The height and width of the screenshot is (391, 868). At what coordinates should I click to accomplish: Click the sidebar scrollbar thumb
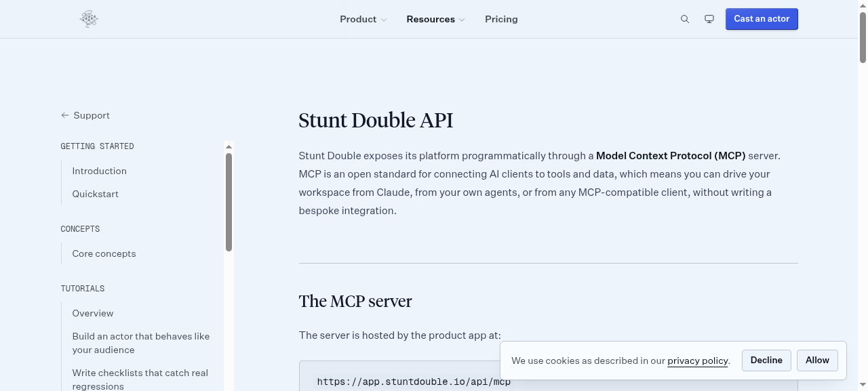[x=229, y=202]
